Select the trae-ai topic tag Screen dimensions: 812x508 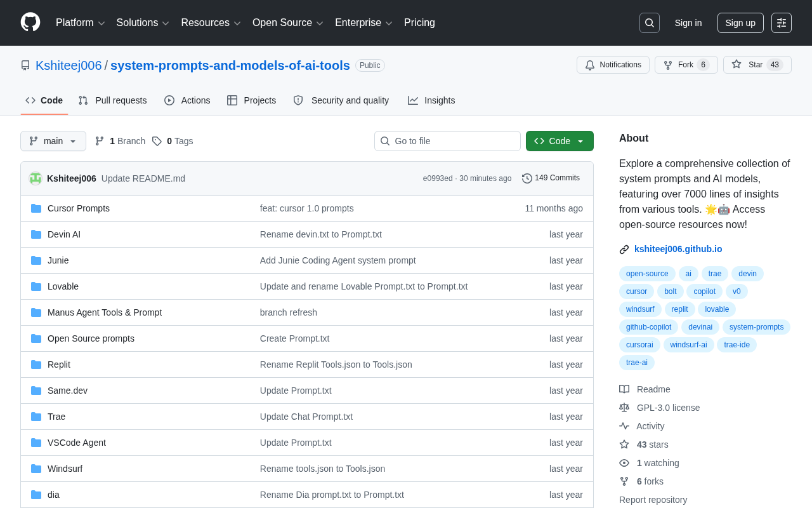[637, 363]
